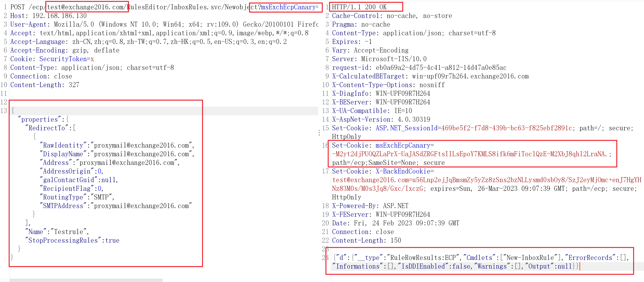The image size is (644, 282).
Task: Click the X-CalculatedBETarget response header
Action: point(430,76)
